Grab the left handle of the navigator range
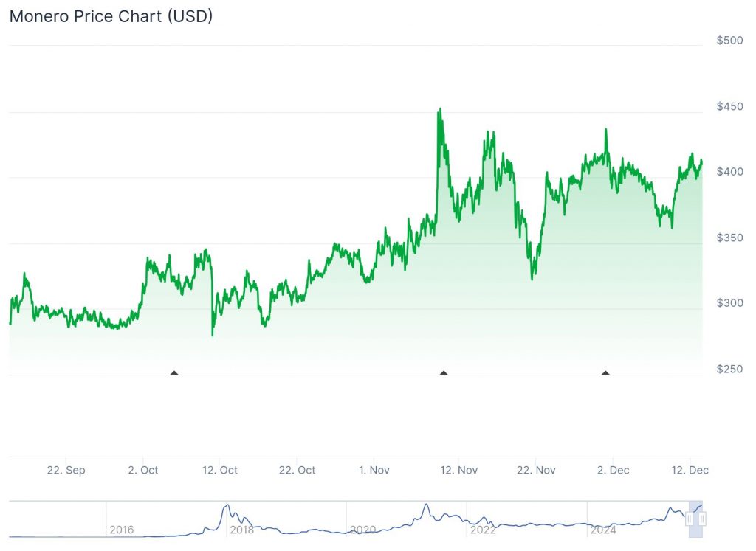Screen dimensions: 756x551 pyautogui.click(x=690, y=519)
